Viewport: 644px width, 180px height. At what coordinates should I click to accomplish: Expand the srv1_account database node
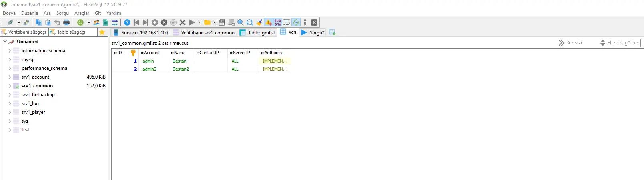pos(10,77)
